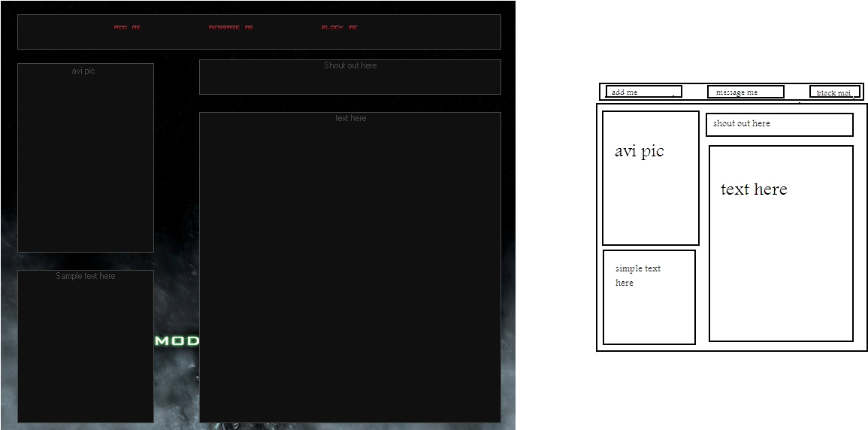868x430 pixels.
Task: Click white 'shout out here' text on right
Action: 742,123
